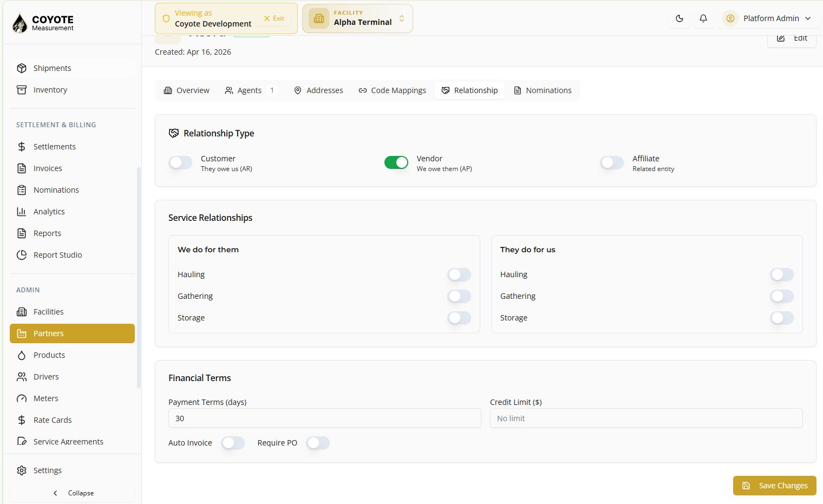
Task: Enable the Require PO toggle
Action: pyautogui.click(x=318, y=443)
